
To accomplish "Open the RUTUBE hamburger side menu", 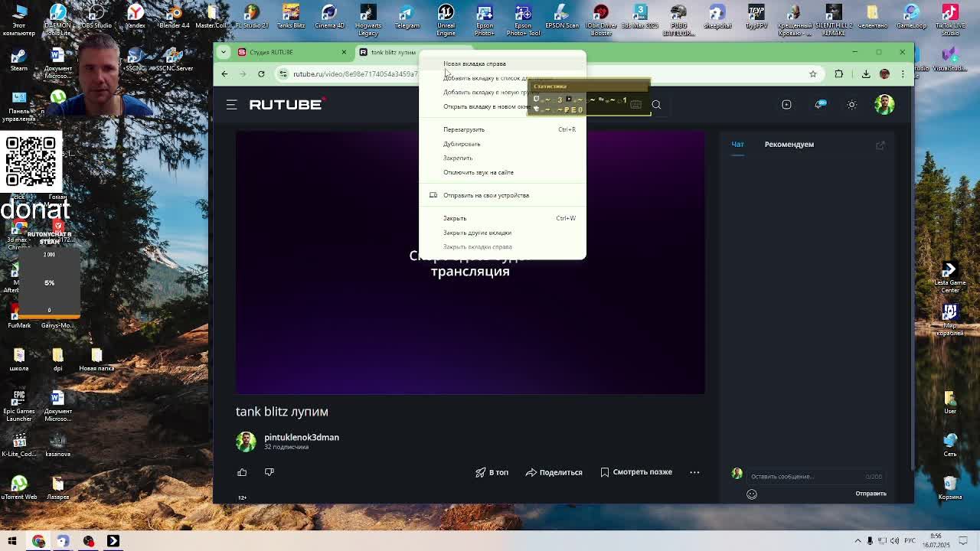I will coord(231,105).
